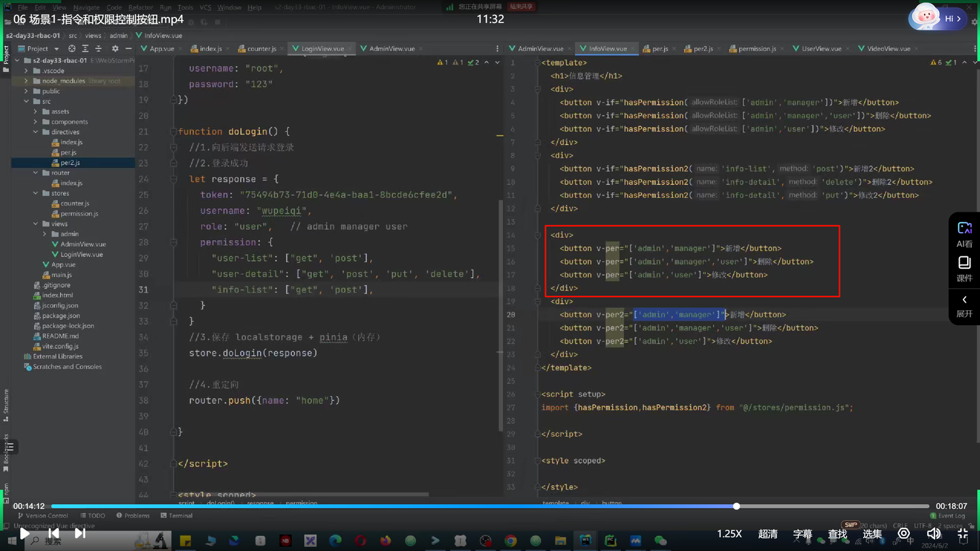This screenshot has height=551, width=980.
Task: Open the 字幕 subtitle option
Action: coord(803,534)
